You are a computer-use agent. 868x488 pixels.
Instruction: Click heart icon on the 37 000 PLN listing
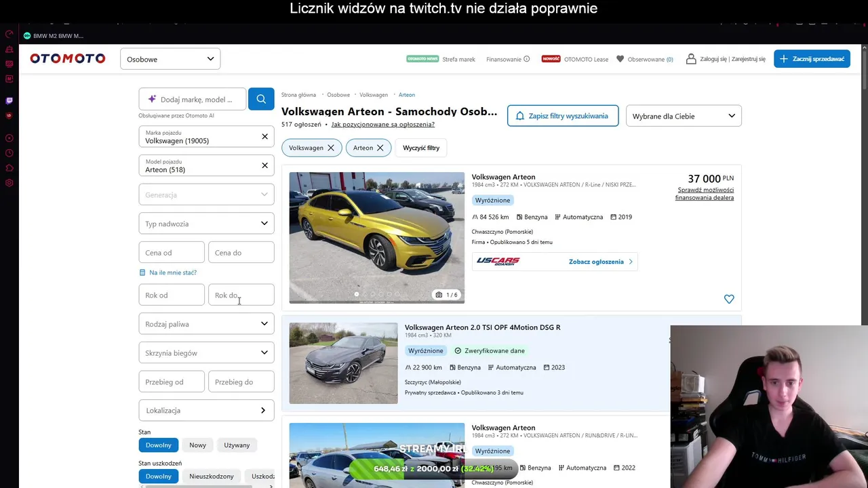(x=729, y=299)
